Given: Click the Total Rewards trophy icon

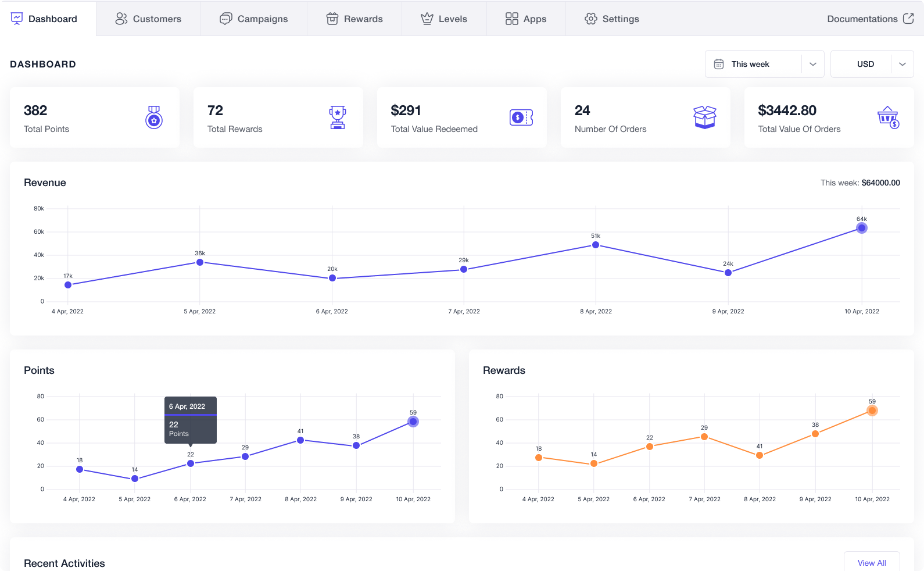Looking at the screenshot, I should [x=338, y=117].
